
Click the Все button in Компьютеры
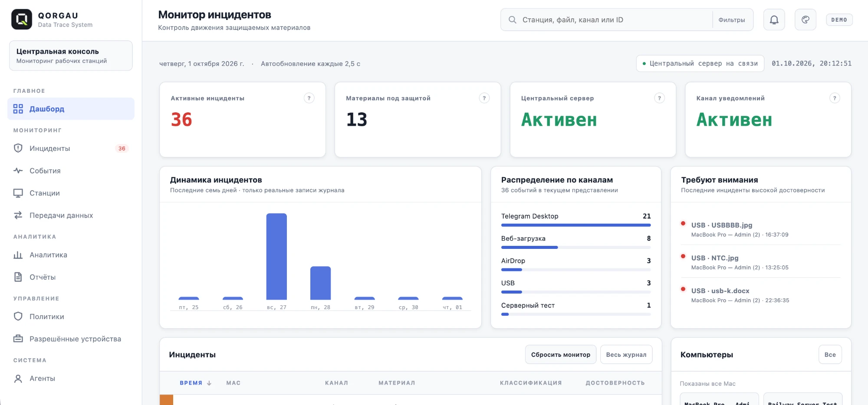[830, 355]
